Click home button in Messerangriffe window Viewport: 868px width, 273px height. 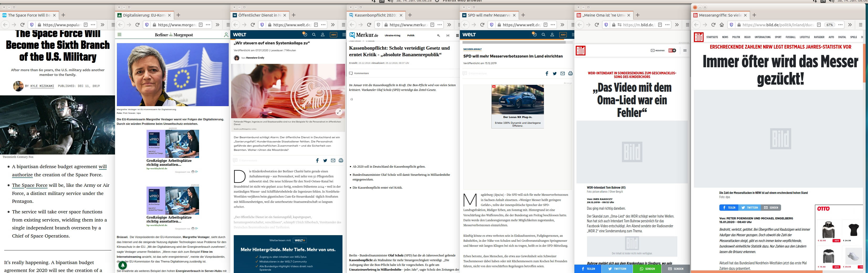(722, 25)
